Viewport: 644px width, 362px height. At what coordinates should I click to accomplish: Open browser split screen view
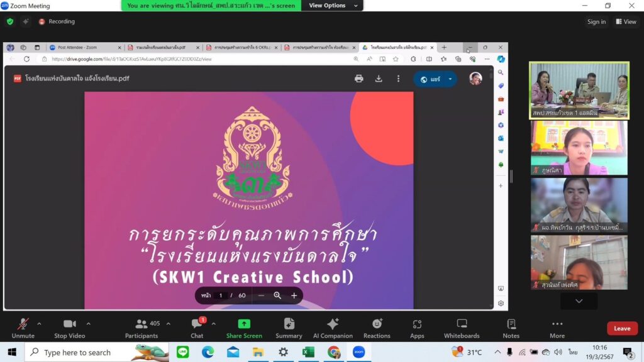coord(429,59)
